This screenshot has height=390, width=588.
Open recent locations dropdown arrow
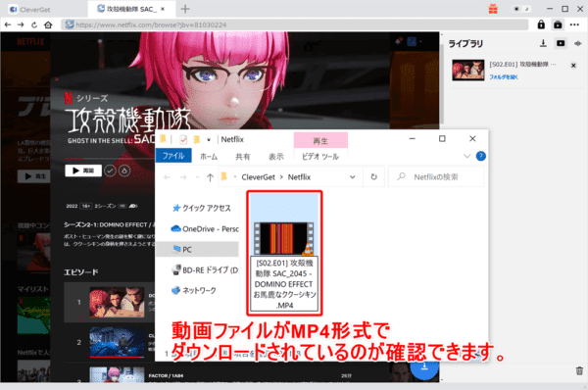[x=197, y=177]
